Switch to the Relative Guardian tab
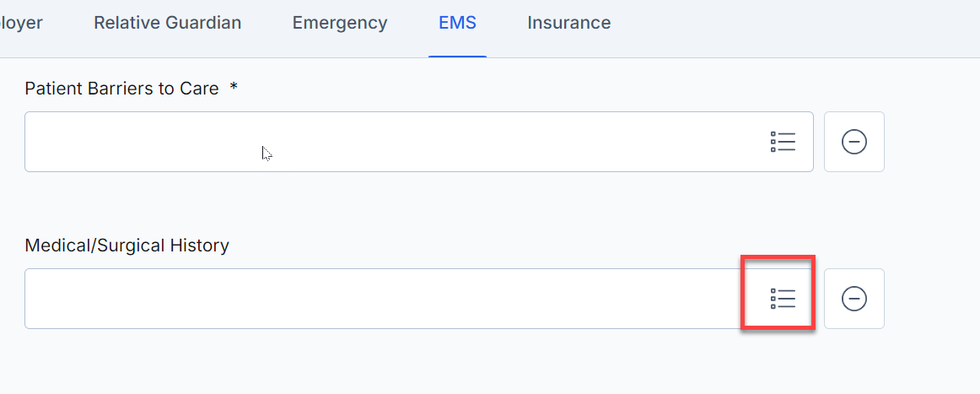 tap(168, 23)
